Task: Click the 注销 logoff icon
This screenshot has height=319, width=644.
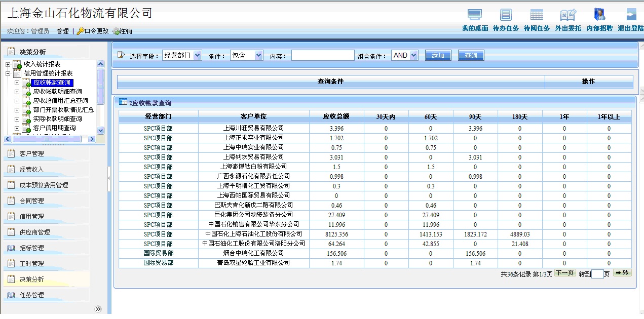Action: pyautogui.click(x=117, y=31)
